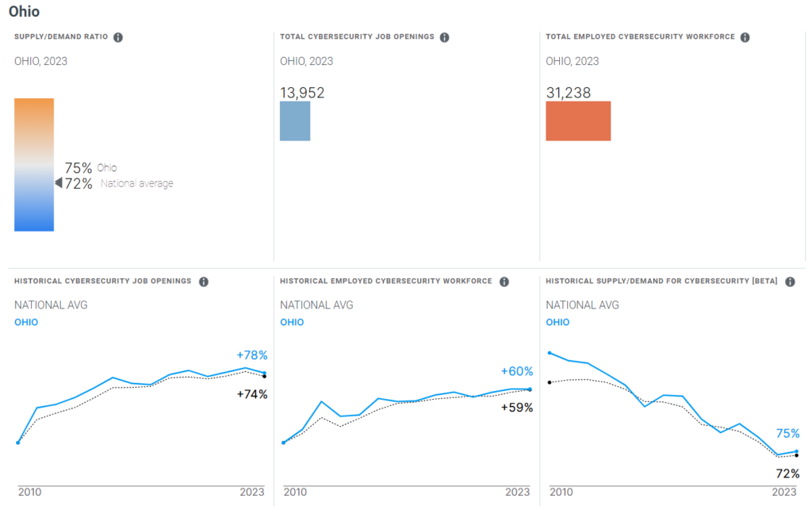This screenshot has width=812, height=506.
Task: Click info icon beside Supply/Demand Ratio
Action: click(118, 37)
